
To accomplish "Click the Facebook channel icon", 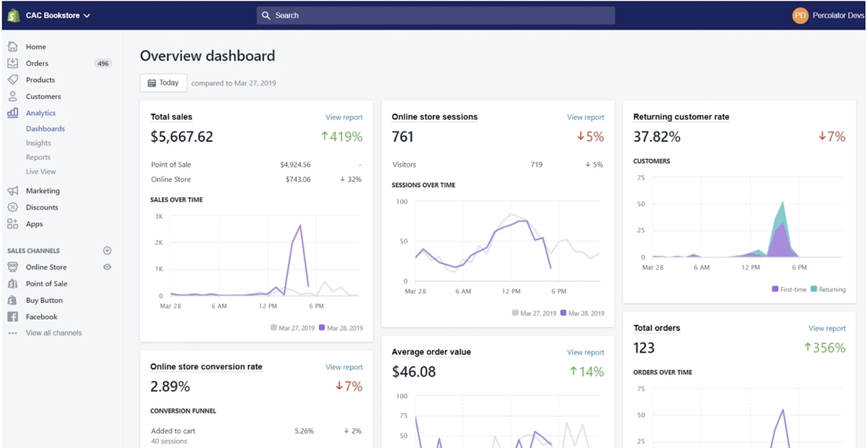I will click(x=12, y=317).
